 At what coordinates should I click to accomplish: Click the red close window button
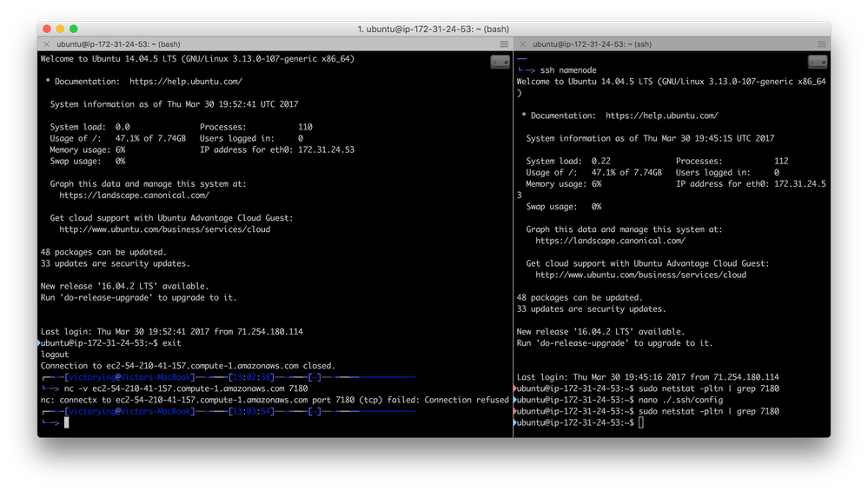pyautogui.click(x=47, y=29)
